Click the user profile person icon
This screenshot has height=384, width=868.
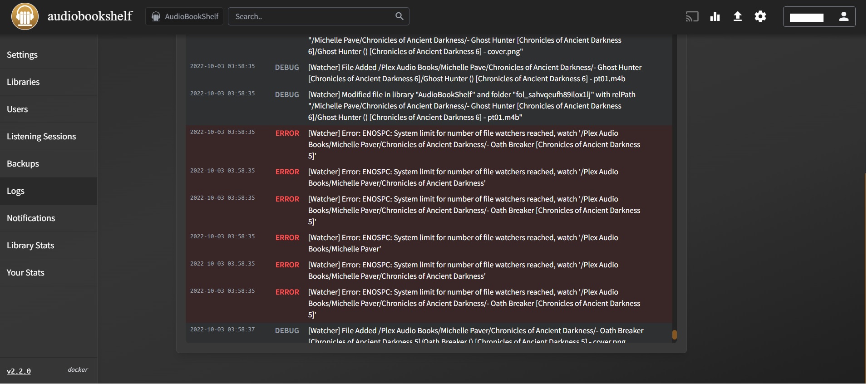click(843, 16)
